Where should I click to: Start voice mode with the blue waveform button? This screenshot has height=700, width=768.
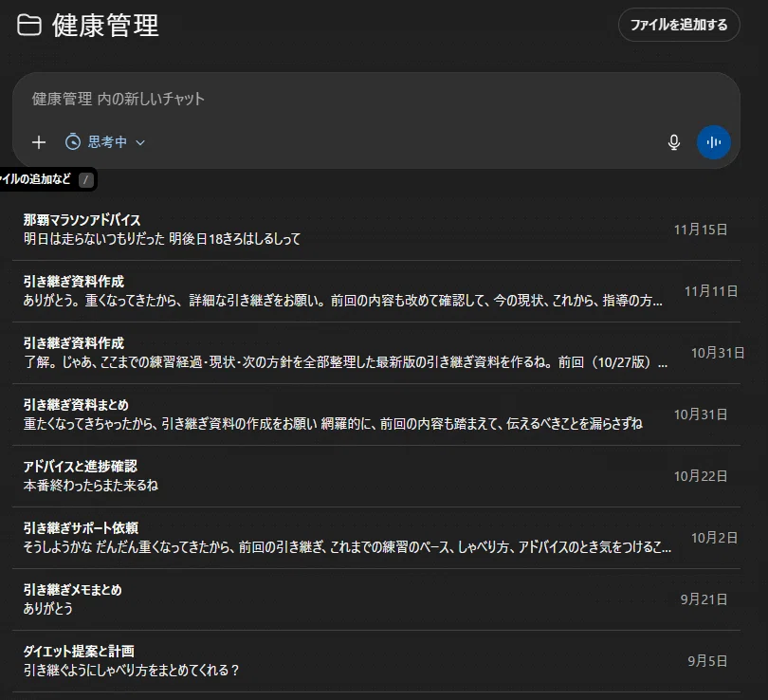point(714,142)
